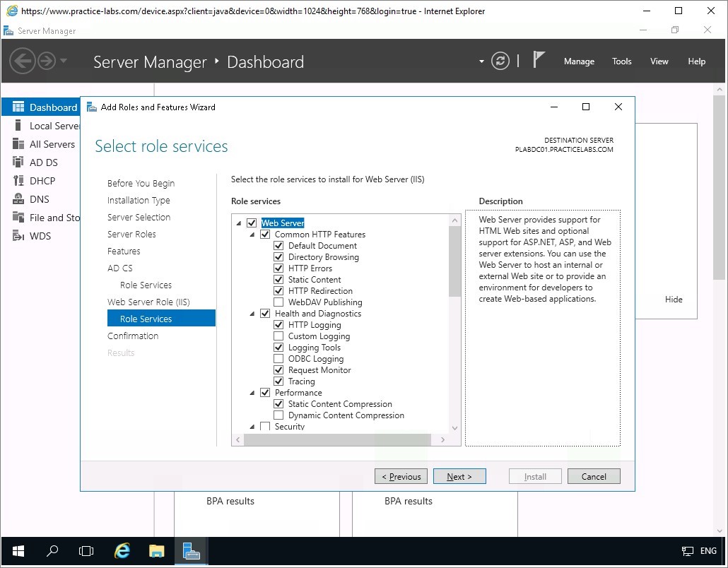Select the DNS sidebar icon

pos(18,199)
